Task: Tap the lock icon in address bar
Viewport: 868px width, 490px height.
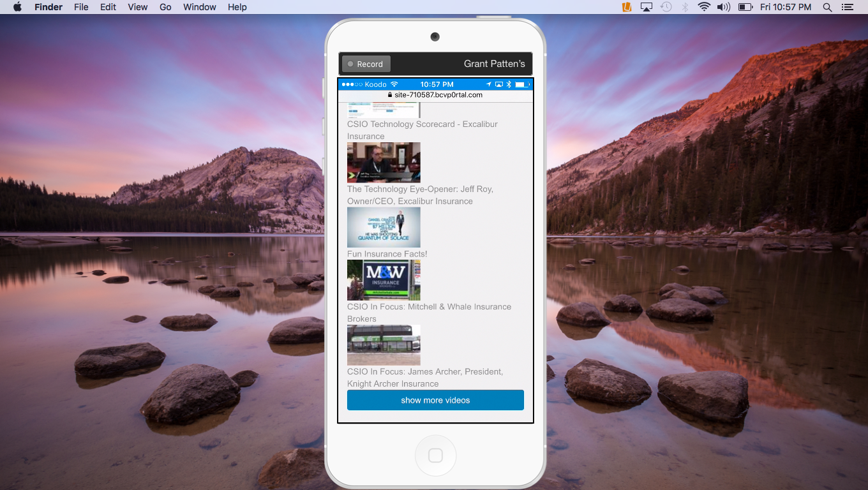Action: 390,94
